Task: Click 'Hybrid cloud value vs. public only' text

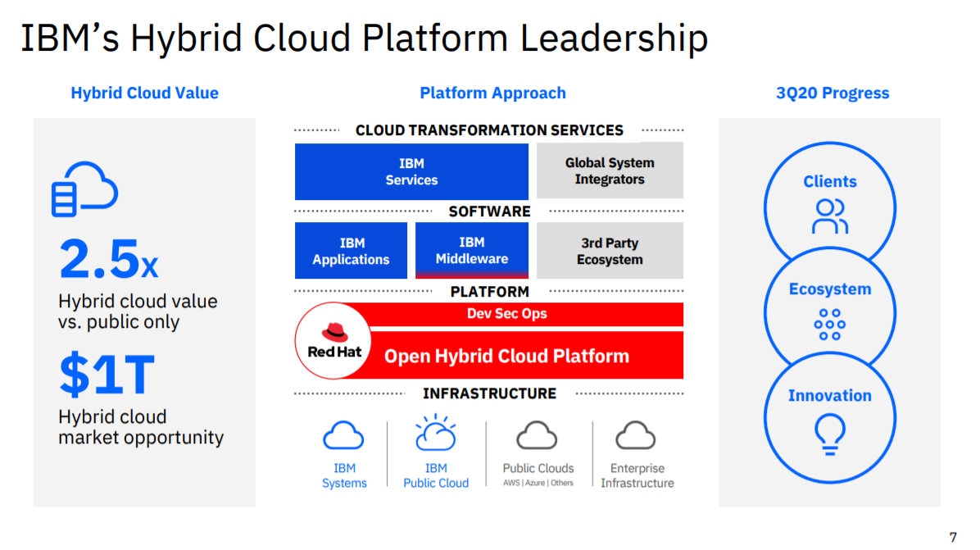Action: (x=138, y=311)
